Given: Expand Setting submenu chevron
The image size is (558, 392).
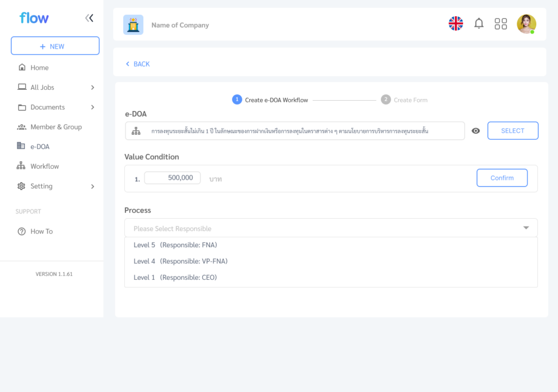Looking at the screenshot, I should (x=93, y=186).
